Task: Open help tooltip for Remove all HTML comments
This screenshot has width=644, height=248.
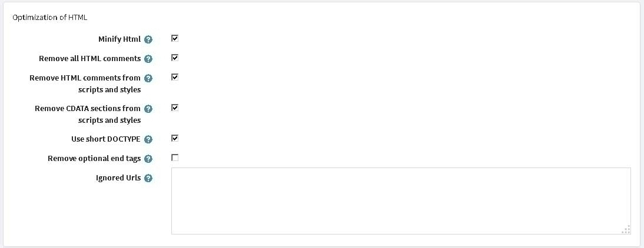Action: (149, 59)
